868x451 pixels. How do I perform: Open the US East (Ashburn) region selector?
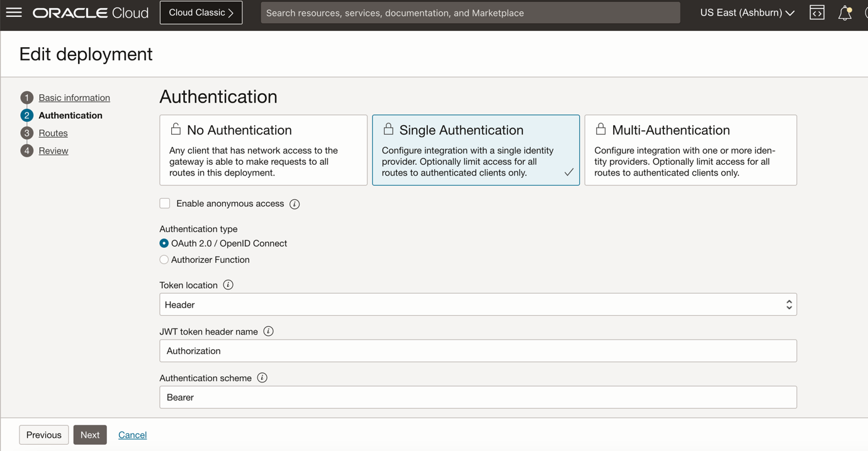pos(747,13)
